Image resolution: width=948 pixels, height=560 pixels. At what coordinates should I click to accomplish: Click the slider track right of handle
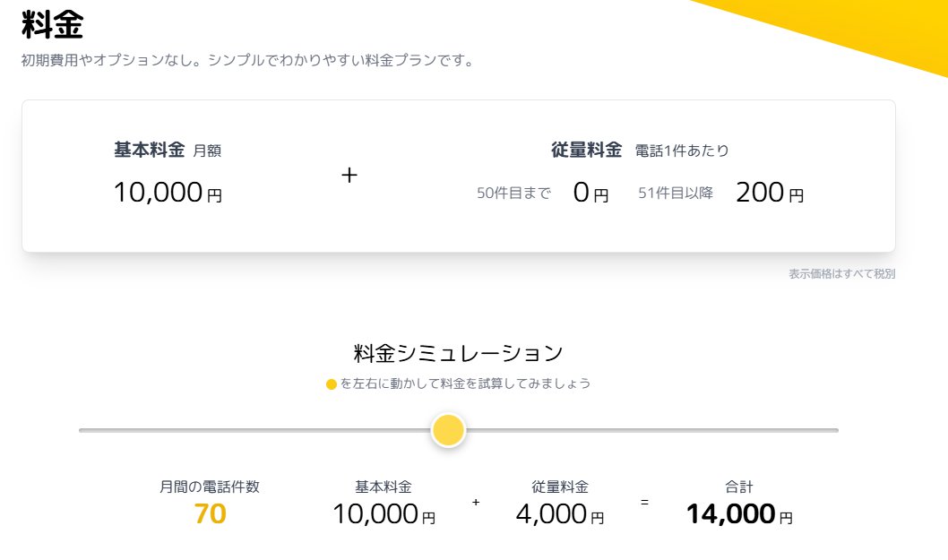pos(651,430)
